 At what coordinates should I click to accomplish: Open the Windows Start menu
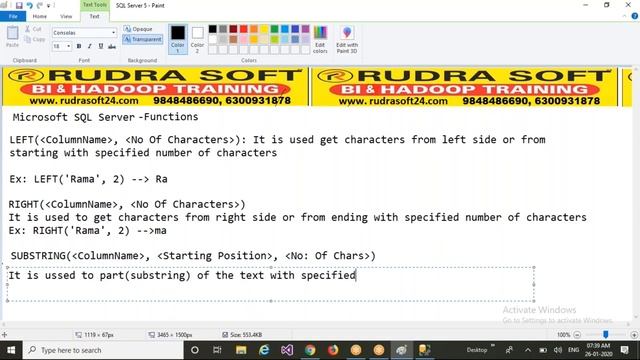(x=11, y=350)
